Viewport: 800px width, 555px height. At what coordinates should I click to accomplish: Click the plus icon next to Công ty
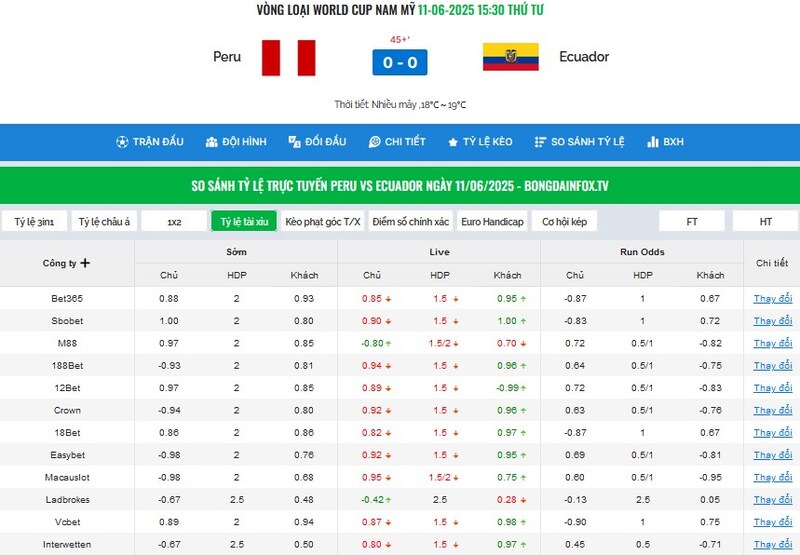pos(85,263)
